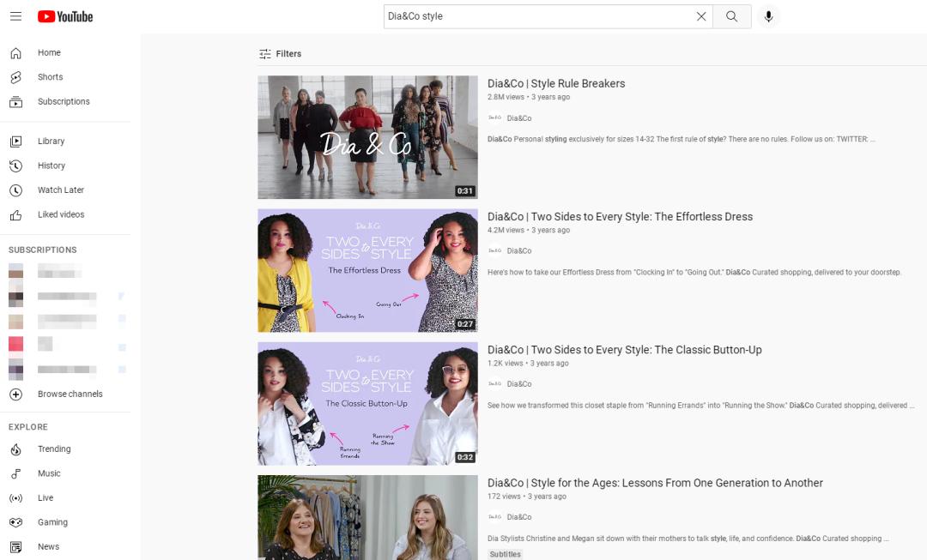Click inside the search input field
Image resolution: width=927 pixels, height=560 pixels.
pos(536,16)
